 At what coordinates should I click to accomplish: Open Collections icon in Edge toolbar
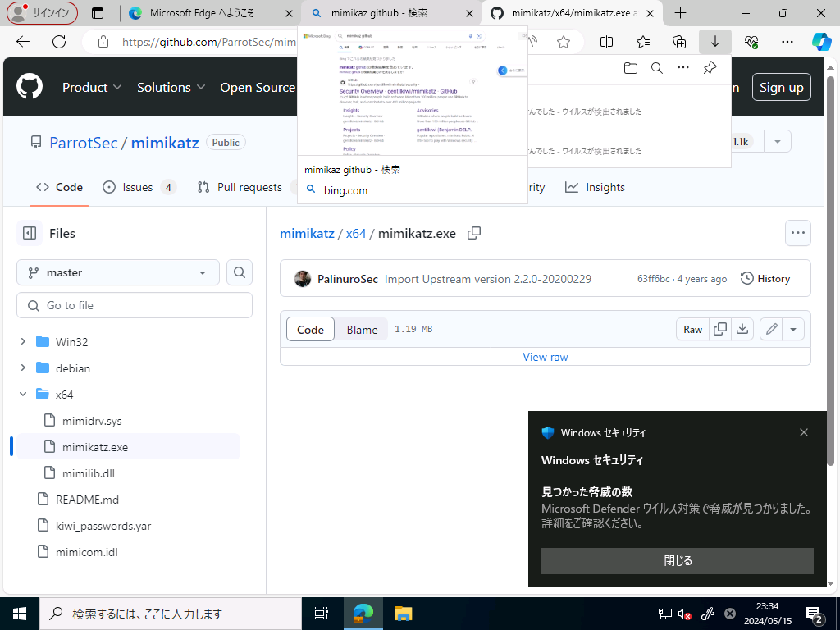[x=678, y=42]
